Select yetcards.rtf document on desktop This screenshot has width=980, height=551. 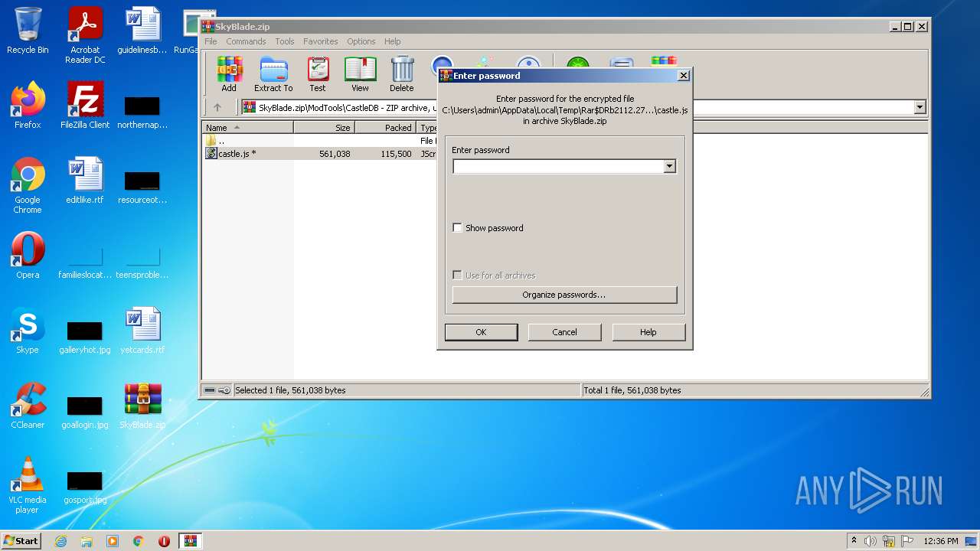[142, 331]
